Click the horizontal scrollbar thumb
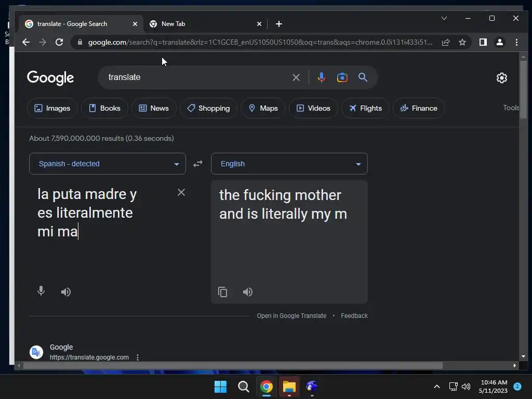Viewport: 532px width, 399px height. coord(233,365)
